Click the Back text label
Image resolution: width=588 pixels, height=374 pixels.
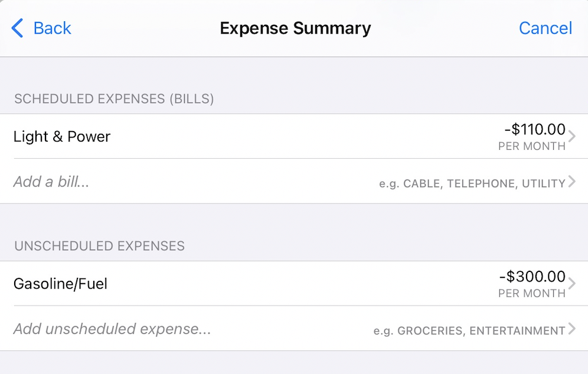pos(52,28)
